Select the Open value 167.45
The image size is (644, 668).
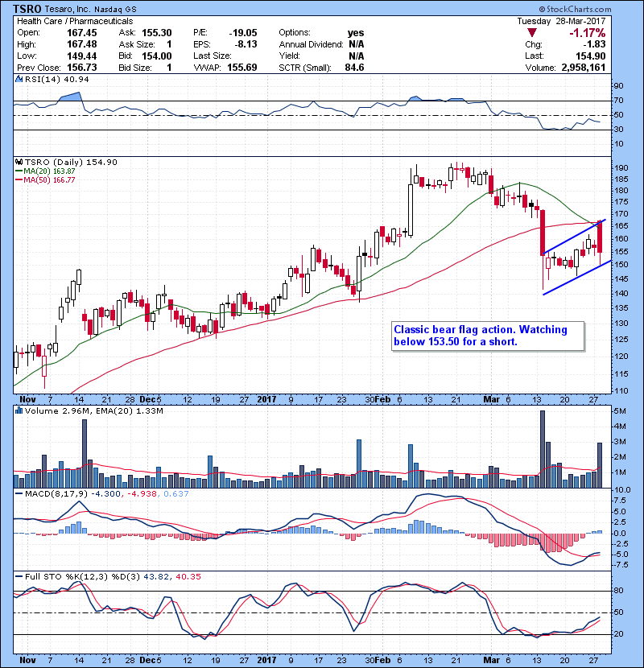[x=82, y=33]
